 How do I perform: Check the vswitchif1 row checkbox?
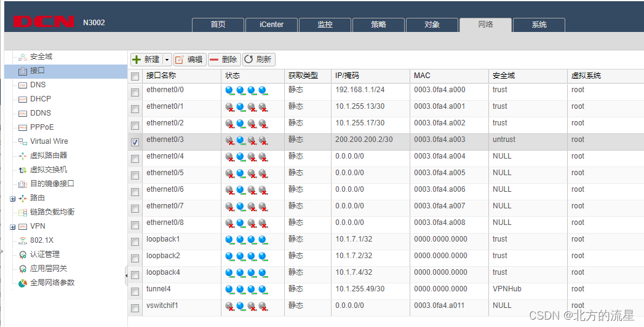click(x=135, y=308)
